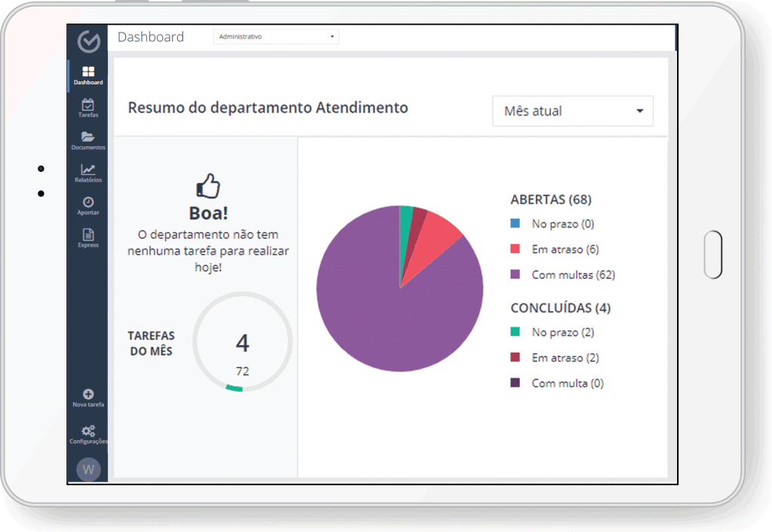Expand the Mês atual period dropdown
Image resolution: width=772 pixels, height=532 pixels.
(x=573, y=111)
